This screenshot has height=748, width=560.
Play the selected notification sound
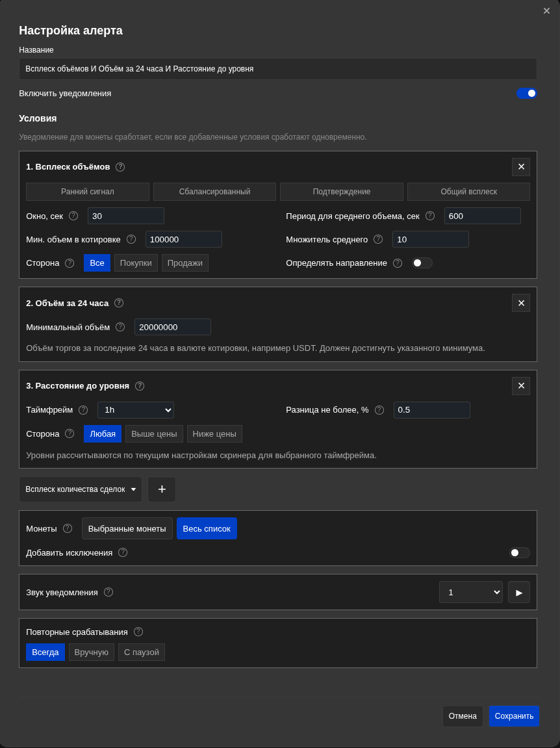tap(519, 592)
